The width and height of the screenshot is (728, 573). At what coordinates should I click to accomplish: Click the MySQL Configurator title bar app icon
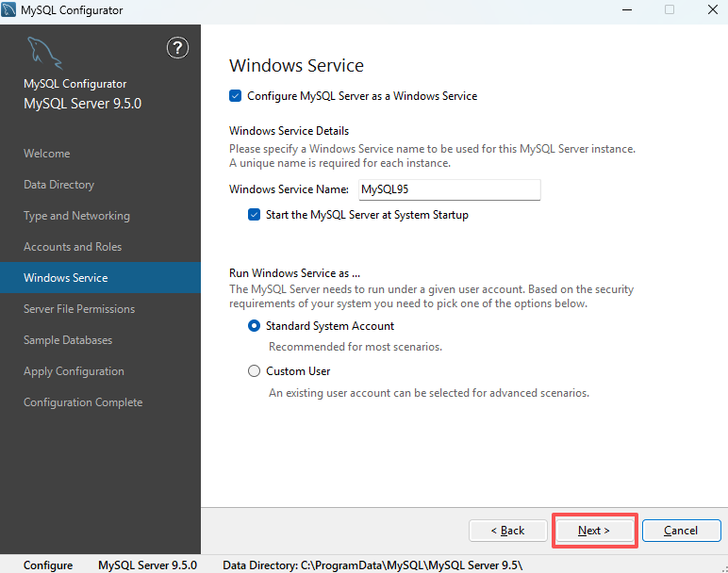point(8,9)
